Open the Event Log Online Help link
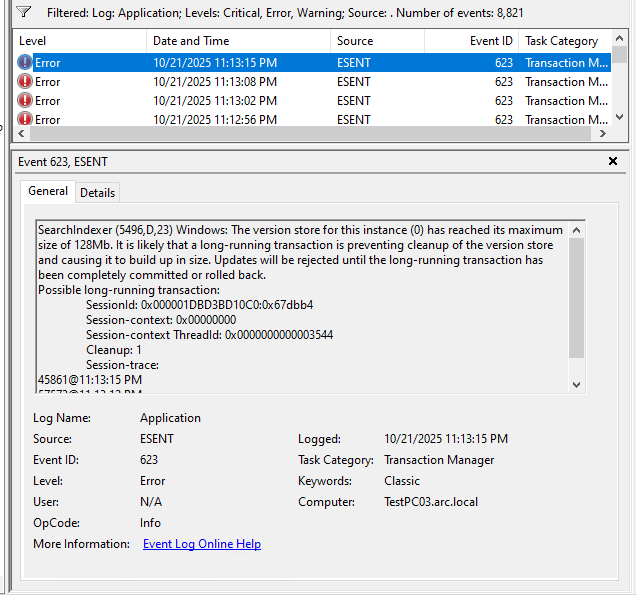The width and height of the screenshot is (636, 595). click(202, 544)
